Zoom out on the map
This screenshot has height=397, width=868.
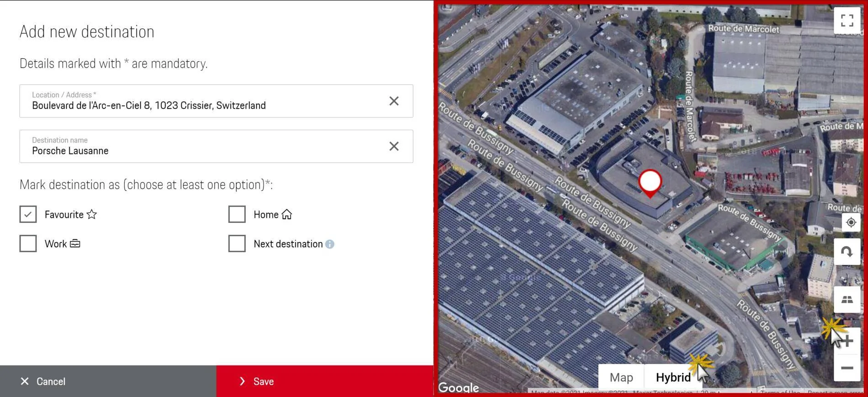click(847, 368)
